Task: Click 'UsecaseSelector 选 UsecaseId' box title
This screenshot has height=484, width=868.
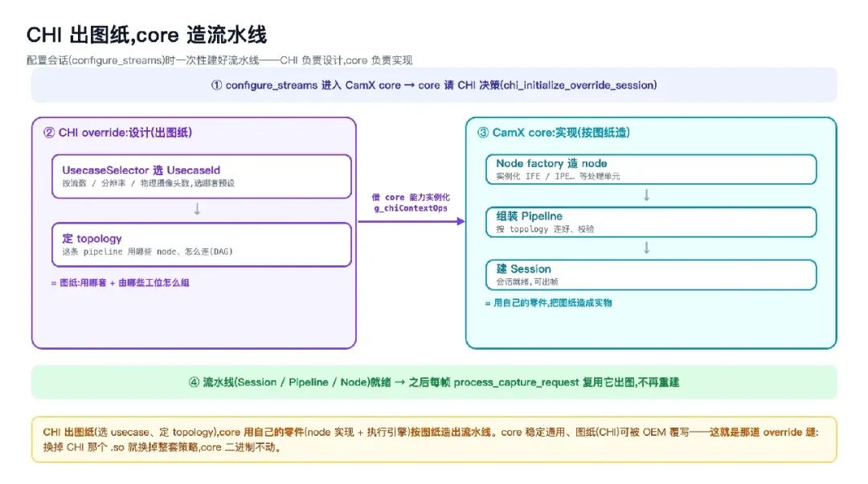Action: [141, 170]
